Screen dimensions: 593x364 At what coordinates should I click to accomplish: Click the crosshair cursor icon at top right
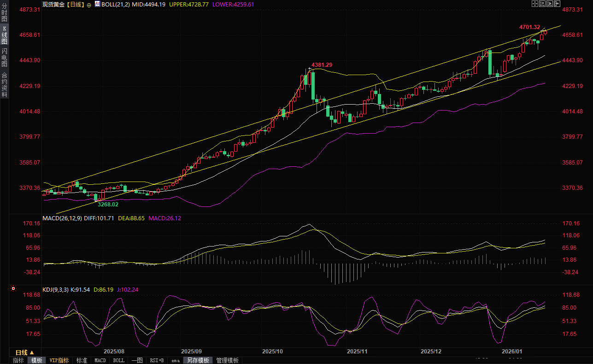(x=535, y=4)
